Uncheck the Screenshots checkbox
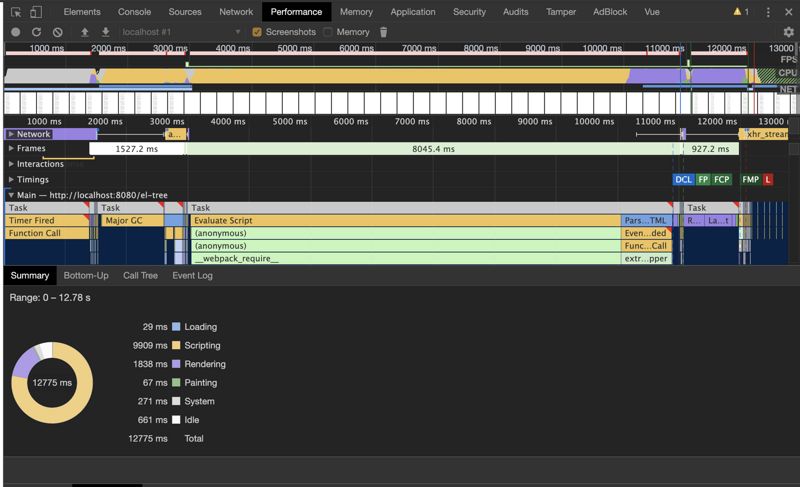800x487 pixels. (257, 32)
